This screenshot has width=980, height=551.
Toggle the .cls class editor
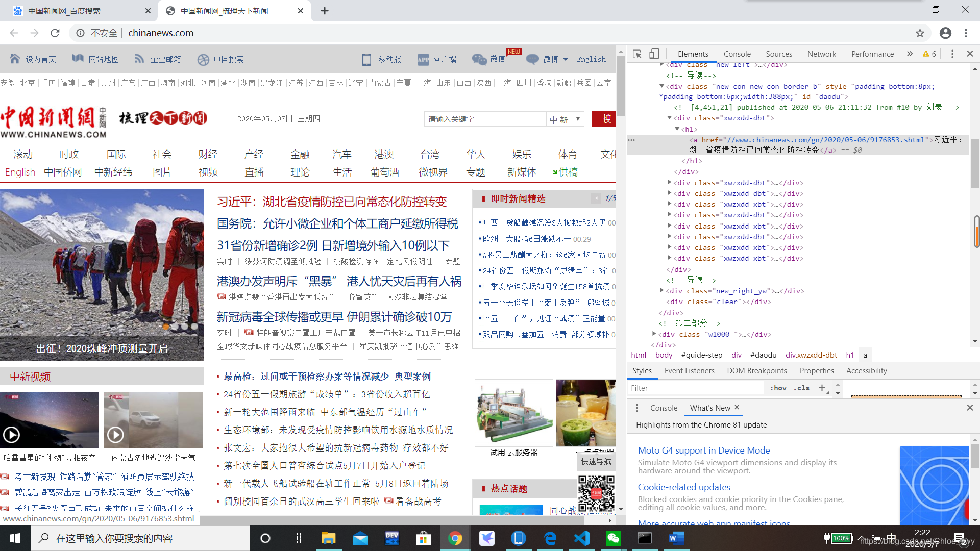[x=801, y=388]
